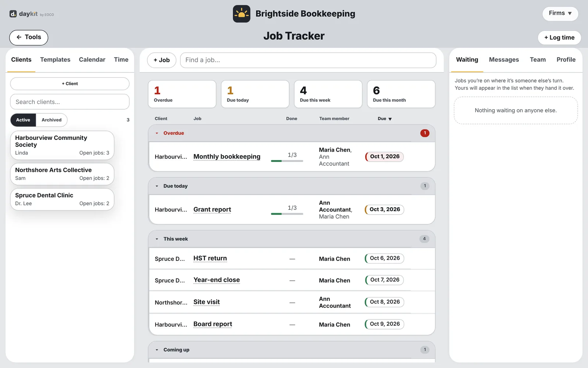The image size is (588, 368).
Task: Collapse the Due today group
Action: pyautogui.click(x=157, y=186)
